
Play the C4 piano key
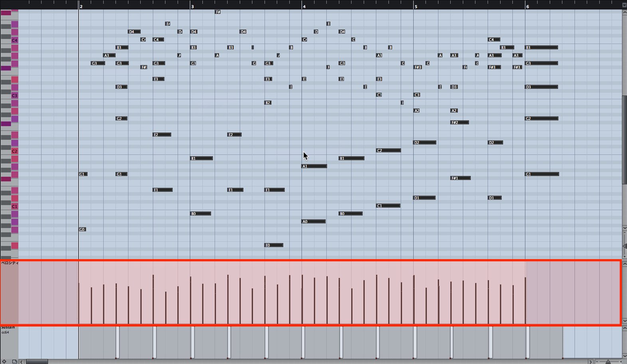14,40
